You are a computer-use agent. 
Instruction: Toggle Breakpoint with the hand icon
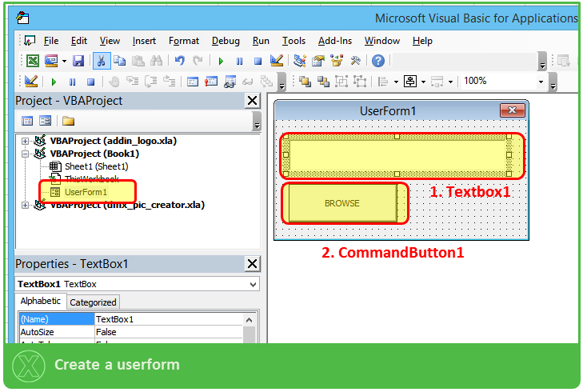tap(114, 81)
